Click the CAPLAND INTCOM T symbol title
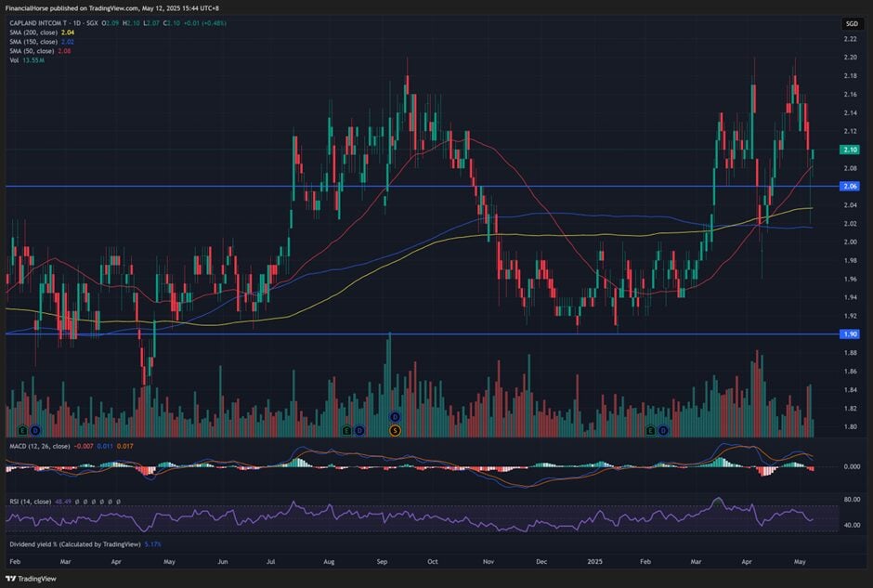The height and width of the screenshot is (588, 873). click(42, 22)
